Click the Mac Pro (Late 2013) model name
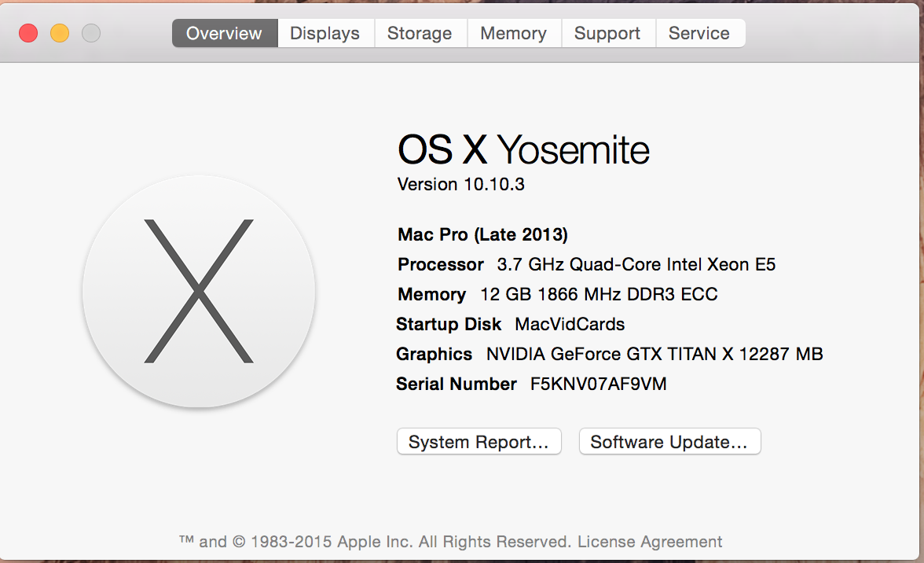The height and width of the screenshot is (563, 924). (482, 234)
